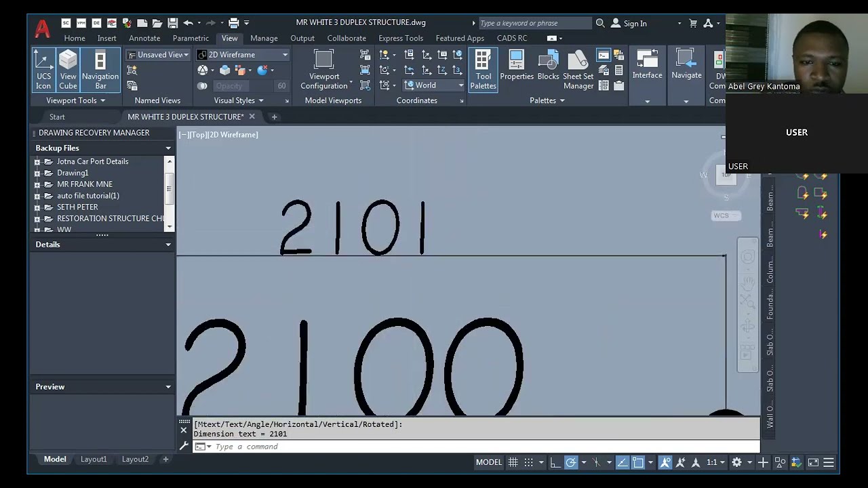The width and height of the screenshot is (868, 488).
Task: Click the Save icon in quick access toolbar
Action: tap(172, 23)
